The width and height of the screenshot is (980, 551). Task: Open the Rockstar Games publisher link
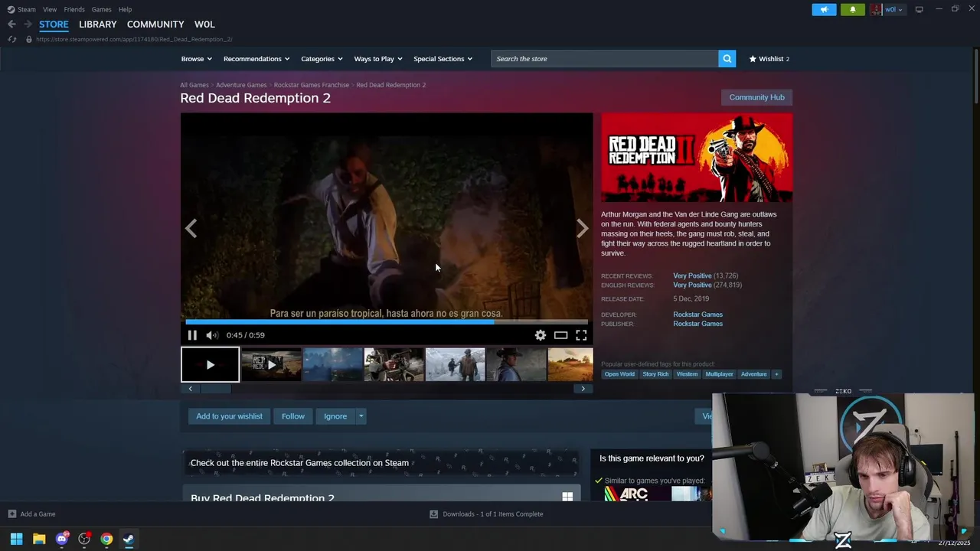pos(697,324)
